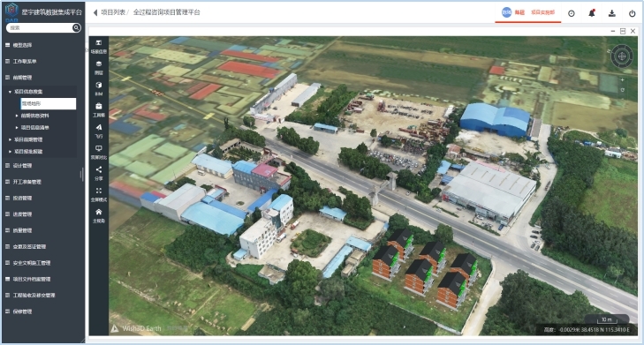This screenshot has height=345, width=644.
Task: Expand the 前期信息资料 tree node
Action: pyautogui.click(x=17, y=116)
